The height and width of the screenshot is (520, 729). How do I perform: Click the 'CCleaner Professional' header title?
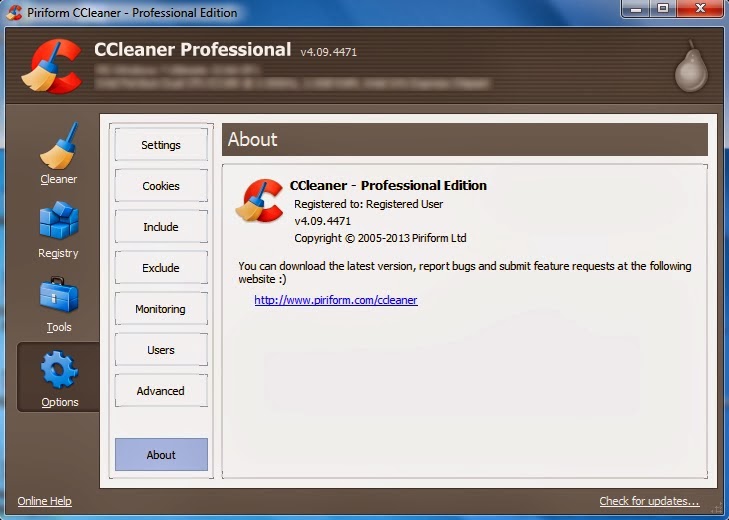(x=192, y=49)
